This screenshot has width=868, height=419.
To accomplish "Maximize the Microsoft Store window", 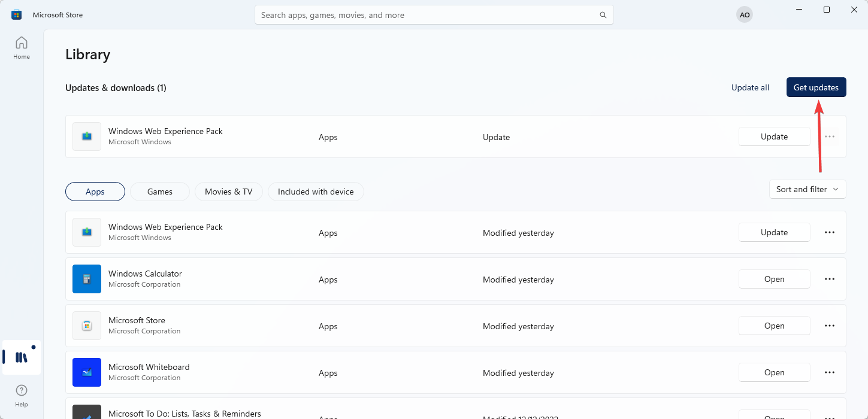I will click(x=827, y=10).
